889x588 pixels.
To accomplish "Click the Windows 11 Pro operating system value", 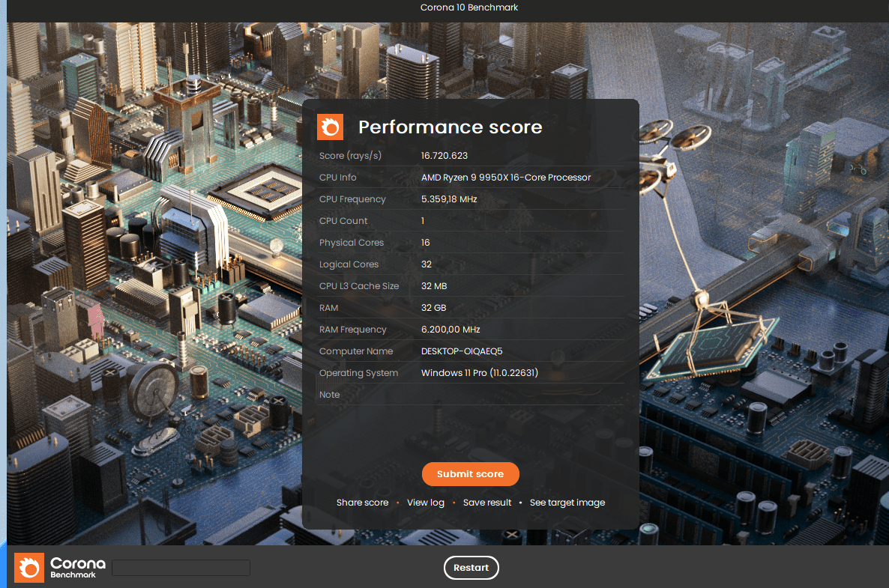I will click(480, 373).
